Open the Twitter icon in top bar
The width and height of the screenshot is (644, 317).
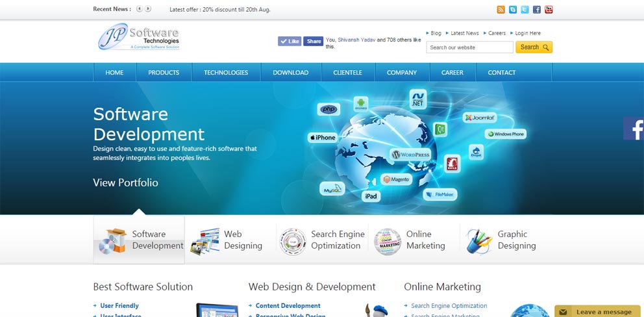coord(525,10)
